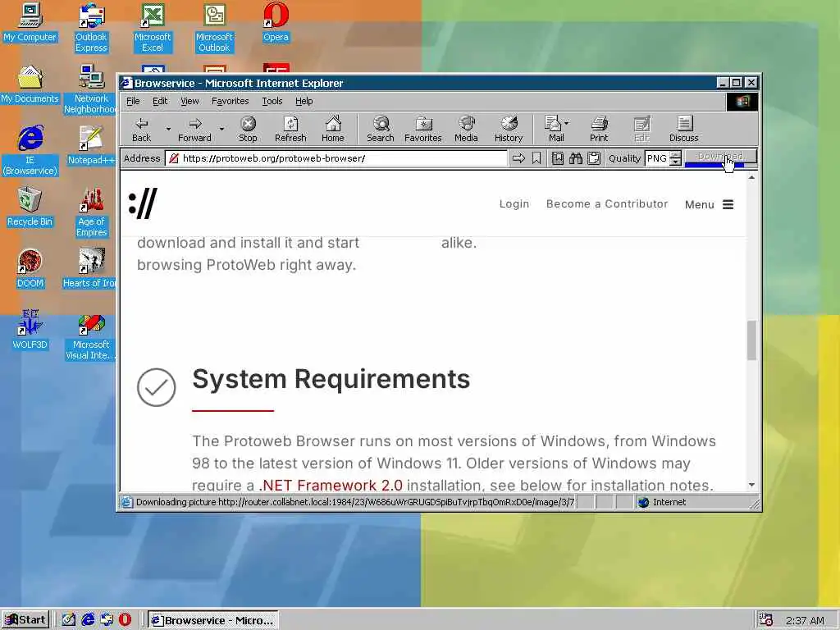
Task: Launch Internet Explorer from quick launch
Action: (88, 620)
